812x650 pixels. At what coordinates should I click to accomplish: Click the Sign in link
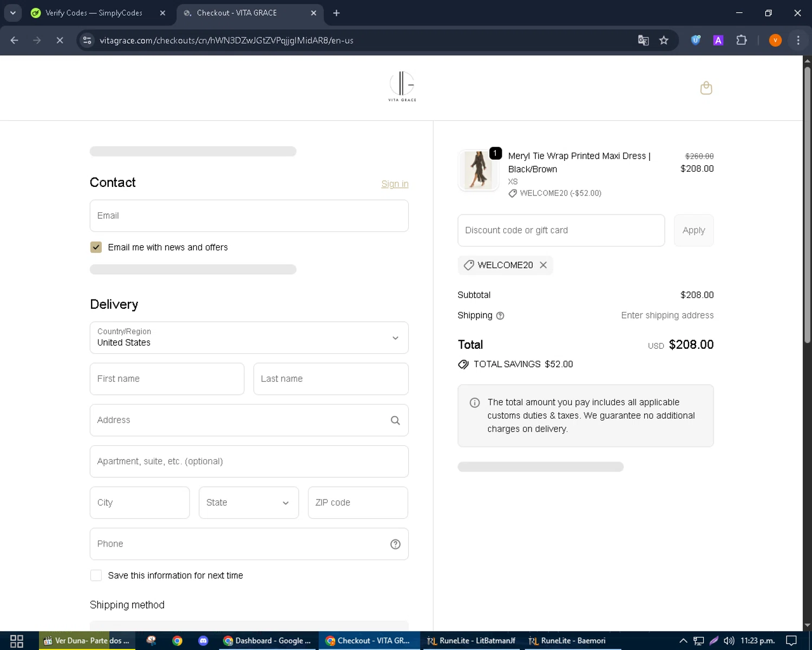coord(395,184)
